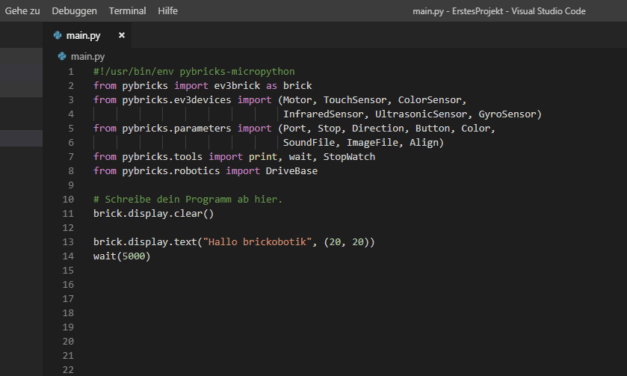Click the comment Schreibe dein Programm ab hier

click(188, 200)
